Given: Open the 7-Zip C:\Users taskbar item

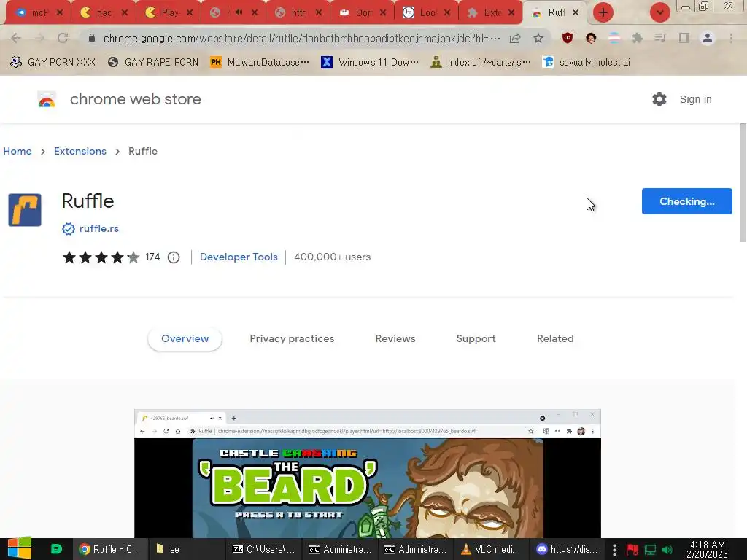Looking at the screenshot, I should [x=263, y=549].
